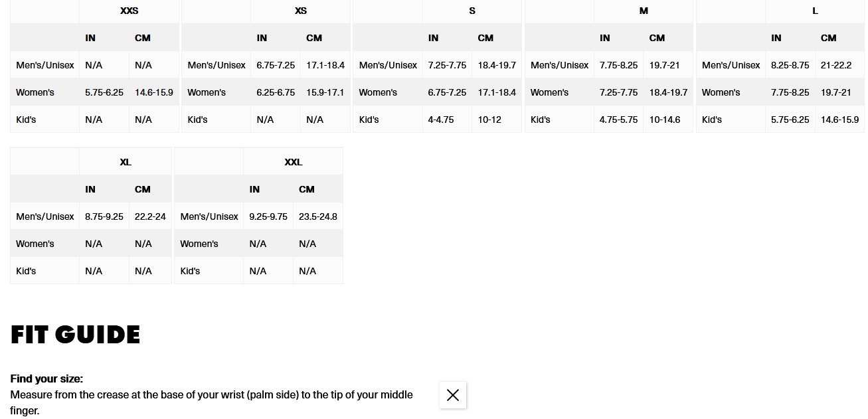Click Kid's 4-4.75 inch cell in S table
This screenshot has height=419, width=868.
pos(441,120)
